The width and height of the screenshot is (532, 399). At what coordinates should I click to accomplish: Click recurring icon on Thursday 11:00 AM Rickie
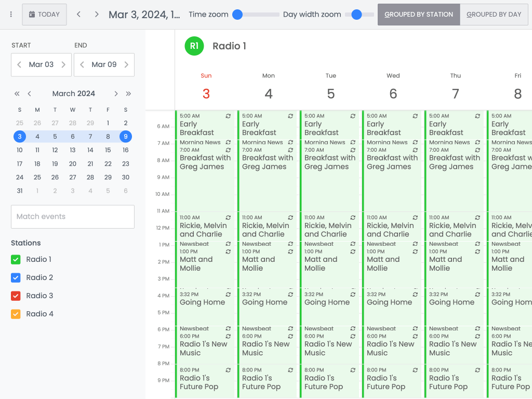pos(477,218)
